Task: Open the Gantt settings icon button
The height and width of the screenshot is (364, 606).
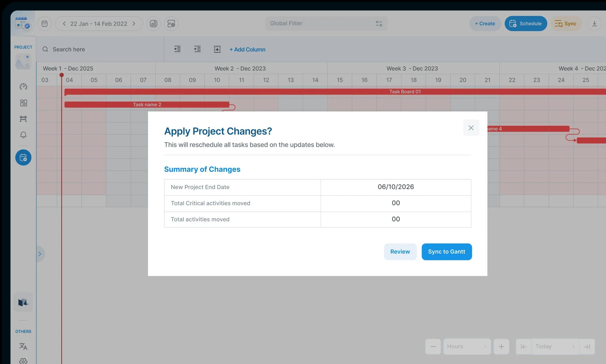Action: click(171, 24)
